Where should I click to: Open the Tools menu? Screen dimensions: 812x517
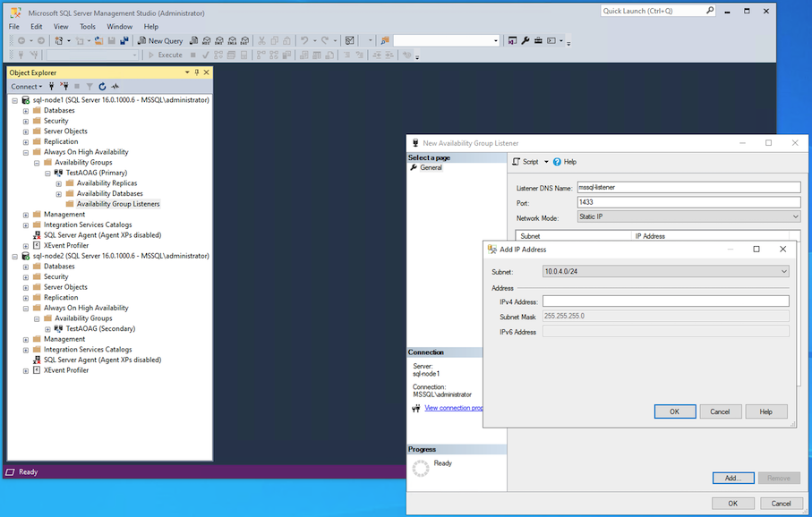point(88,27)
